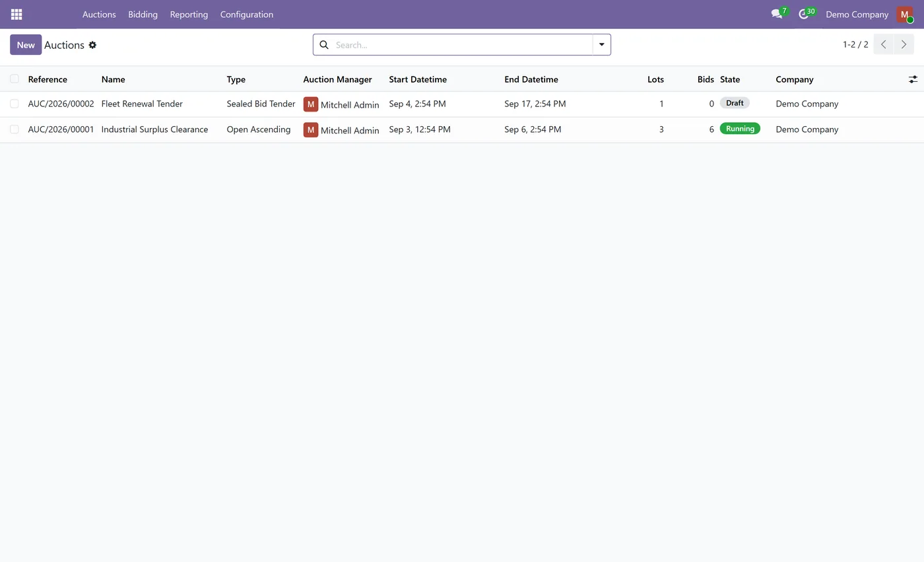Click the Sep 6, 2:54 PM end date
924x562 pixels.
[x=533, y=129]
